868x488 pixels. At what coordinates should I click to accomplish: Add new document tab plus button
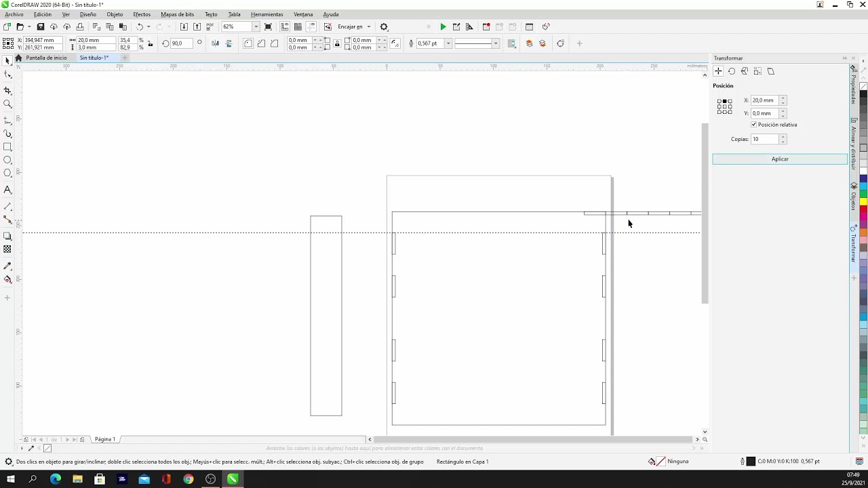(x=124, y=58)
